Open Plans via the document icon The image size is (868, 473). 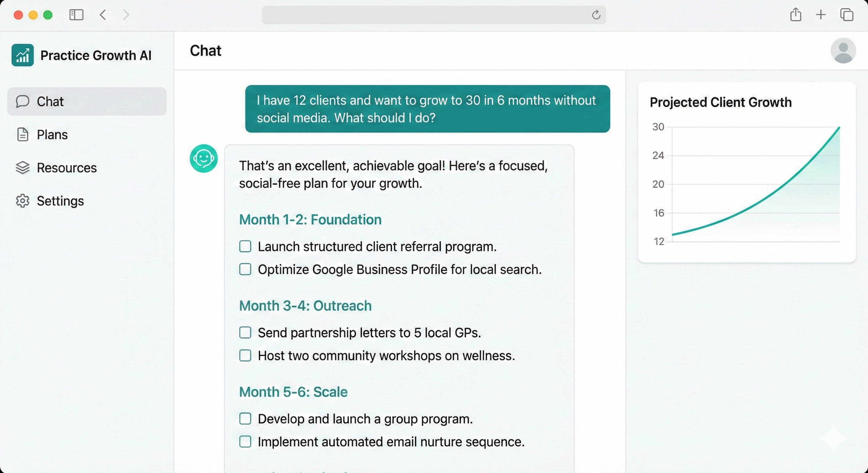pos(22,134)
